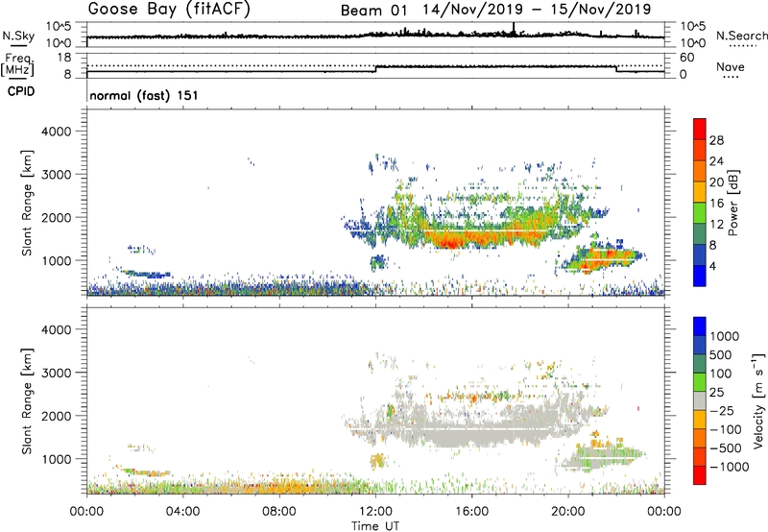
Task: Click the 'Slant Range [km]' label of velocity panel
Action: pos(27,401)
